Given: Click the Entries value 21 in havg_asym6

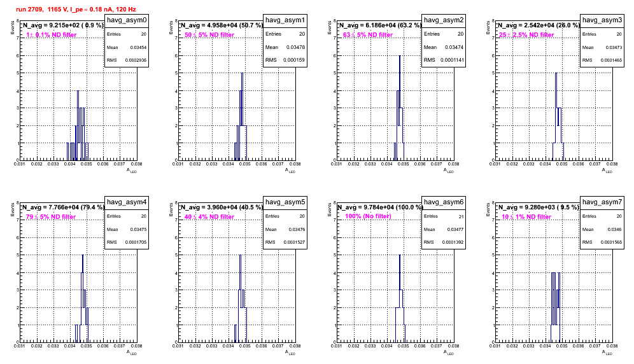Looking at the screenshot, I should coord(461,216).
